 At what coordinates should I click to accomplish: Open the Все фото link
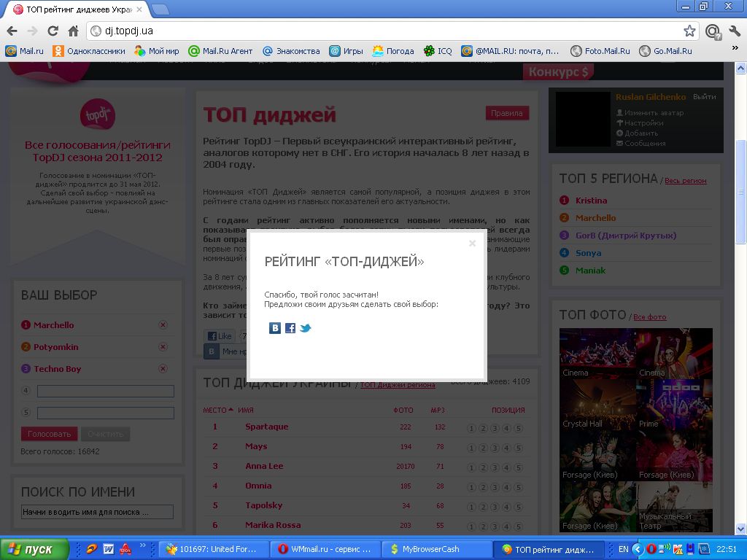(650, 317)
